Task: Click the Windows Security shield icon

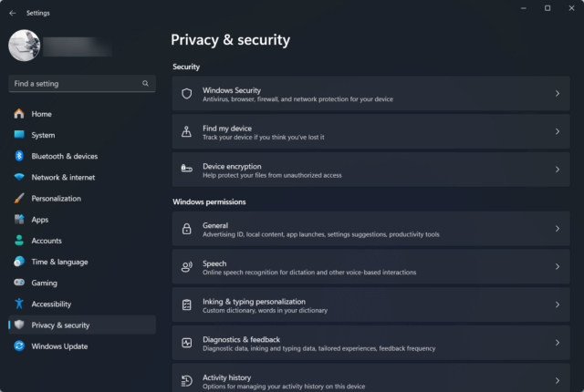Action: [x=186, y=93]
